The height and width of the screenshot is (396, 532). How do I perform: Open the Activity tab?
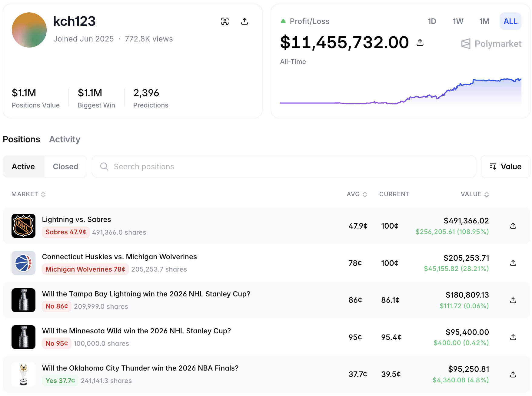click(x=65, y=139)
